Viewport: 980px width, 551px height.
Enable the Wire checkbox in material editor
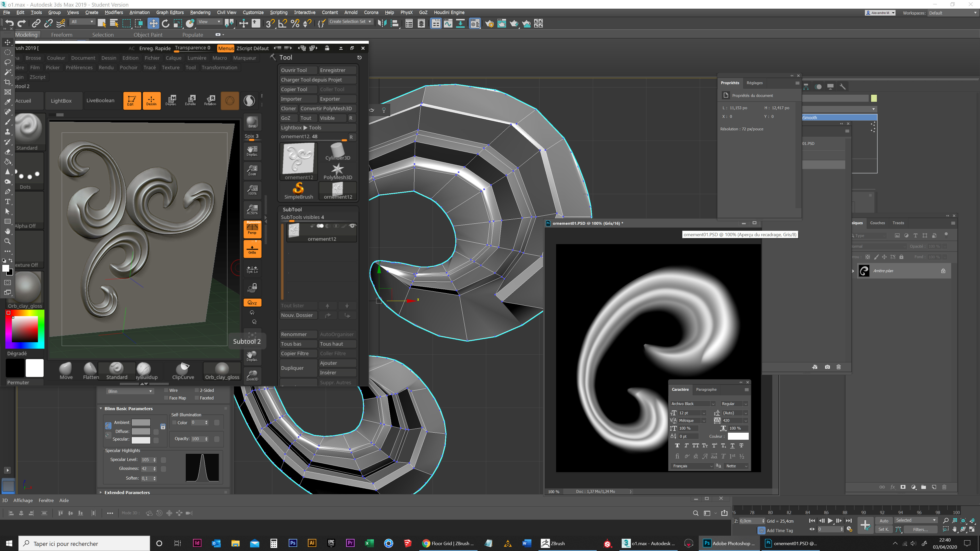166,390
